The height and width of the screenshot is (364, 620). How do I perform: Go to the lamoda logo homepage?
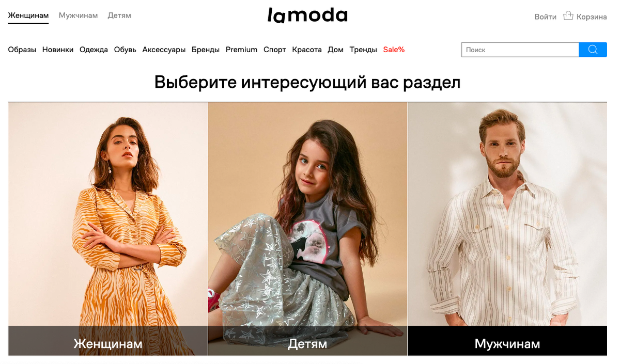[307, 15]
